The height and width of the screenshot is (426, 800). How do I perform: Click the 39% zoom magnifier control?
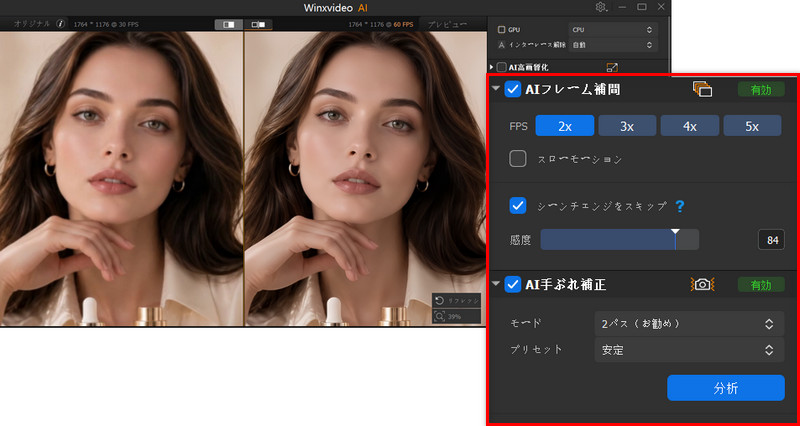pyautogui.click(x=456, y=316)
